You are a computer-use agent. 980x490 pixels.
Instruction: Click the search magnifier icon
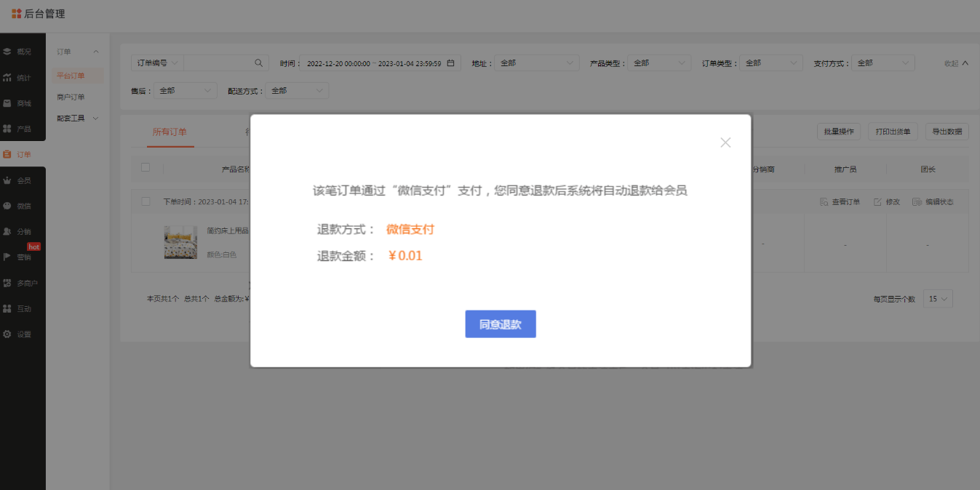[258, 63]
